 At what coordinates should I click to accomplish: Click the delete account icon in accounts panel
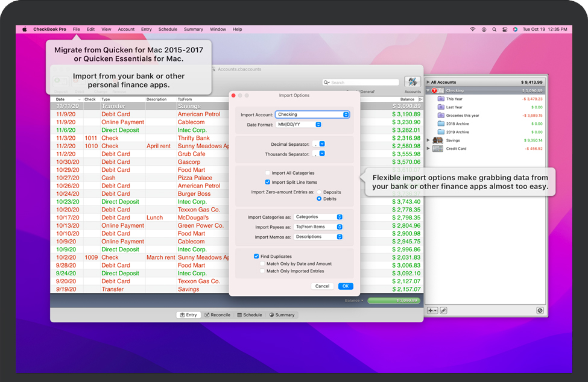pyautogui.click(x=540, y=310)
